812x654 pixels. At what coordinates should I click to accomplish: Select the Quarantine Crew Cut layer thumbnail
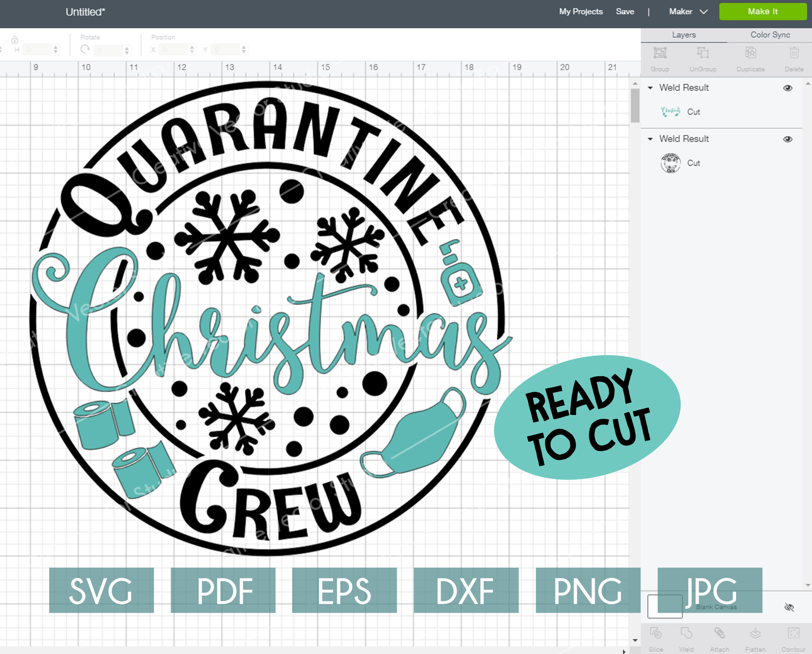[x=670, y=163]
